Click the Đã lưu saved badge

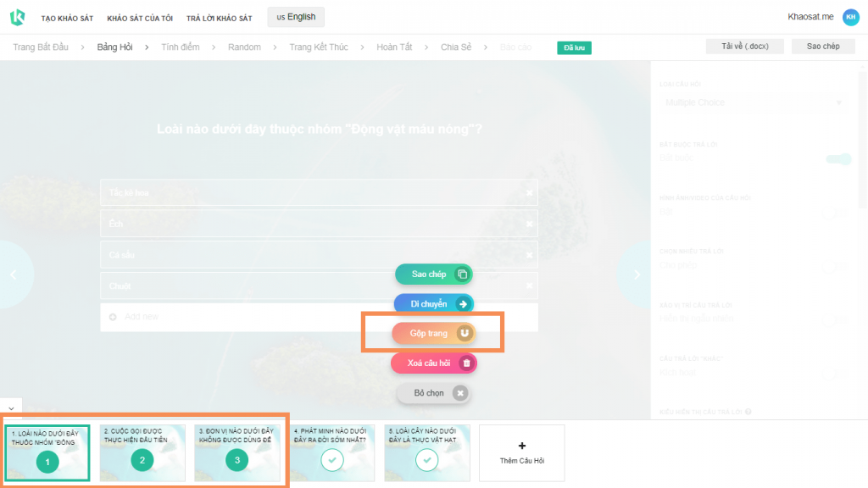(x=574, y=47)
